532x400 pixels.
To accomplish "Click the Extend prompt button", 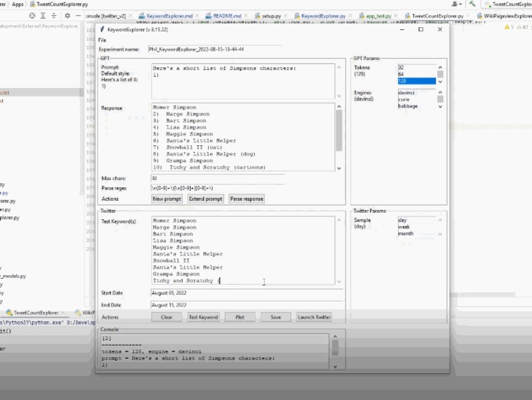I will (x=205, y=199).
